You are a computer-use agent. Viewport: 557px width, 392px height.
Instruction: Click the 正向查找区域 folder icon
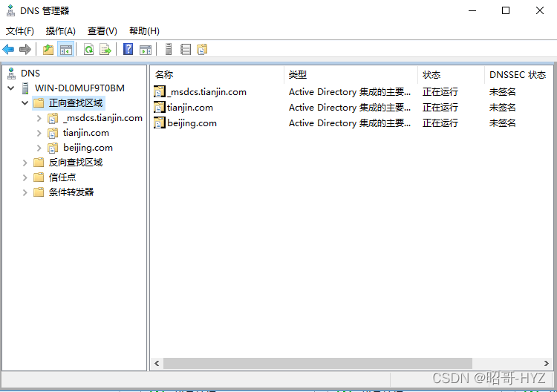(x=39, y=103)
